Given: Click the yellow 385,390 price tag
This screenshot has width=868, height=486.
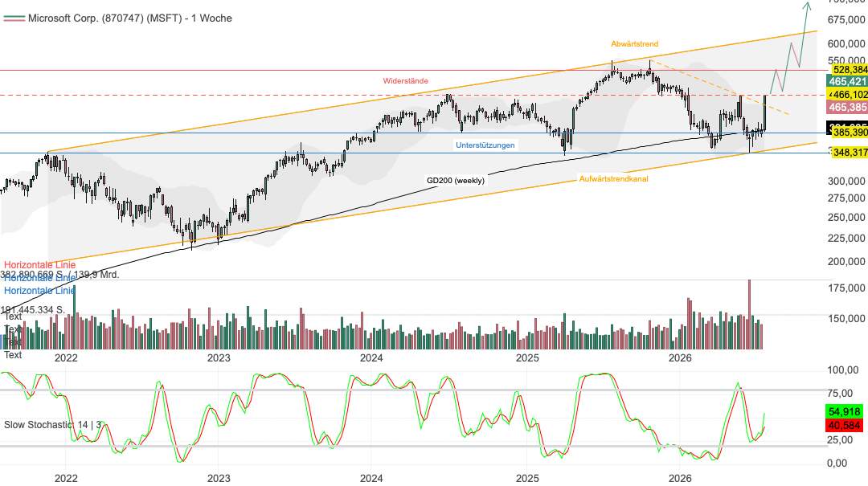Looking at the screenshot, I should (x=850, y=133).
